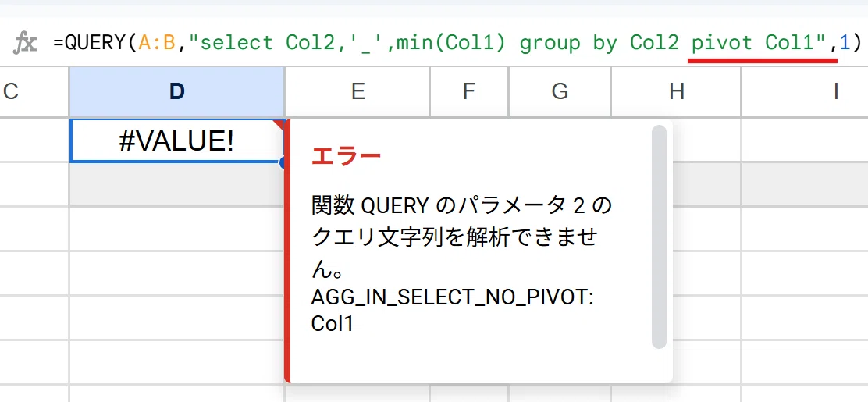Click the error popup scrollbar
This screenshot has height=402, width=868.
pyautogui.click(x=659, y=237)
